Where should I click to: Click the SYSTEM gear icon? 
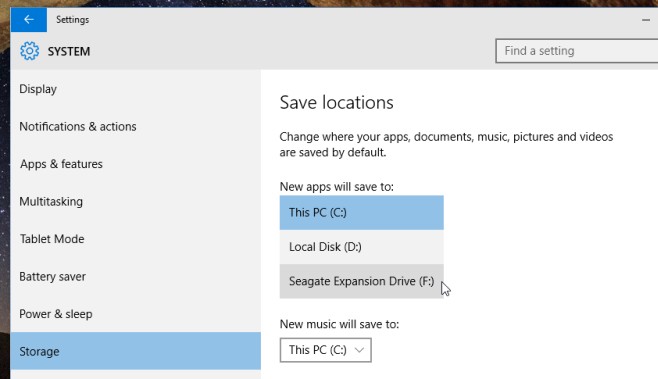point(29,51)
